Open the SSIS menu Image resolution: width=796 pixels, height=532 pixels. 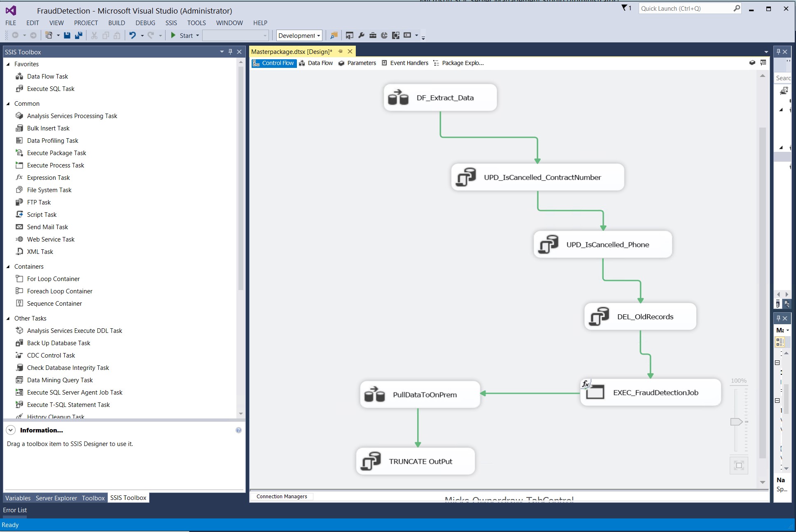171,23
